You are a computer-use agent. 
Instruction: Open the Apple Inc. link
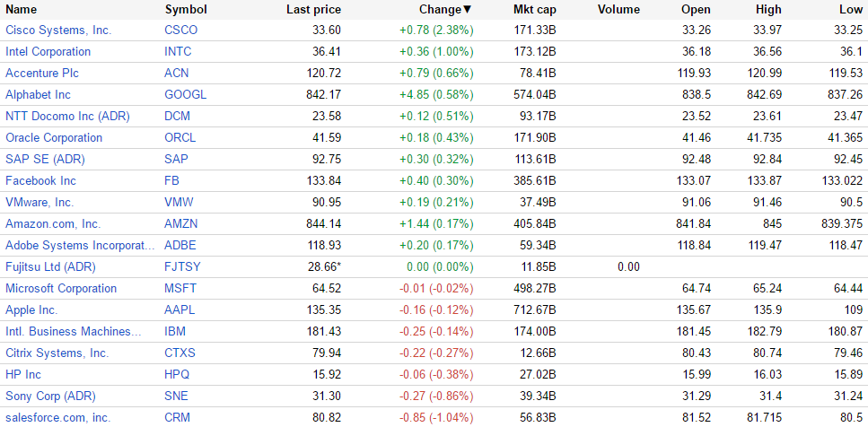(31, 310)
